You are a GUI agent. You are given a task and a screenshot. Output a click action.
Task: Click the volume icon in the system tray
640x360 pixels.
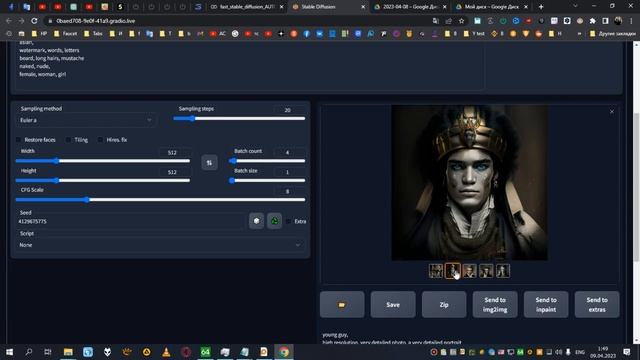(x=558, y=352)
